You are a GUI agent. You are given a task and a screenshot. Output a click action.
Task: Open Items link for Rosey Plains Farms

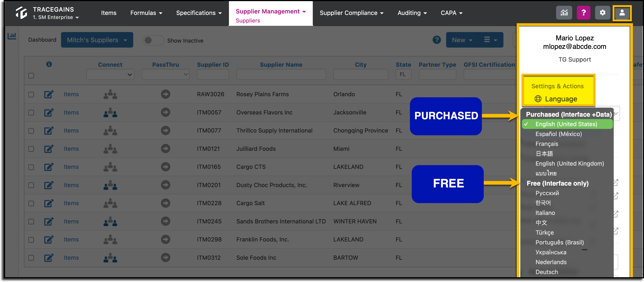[x=71, y=94]
